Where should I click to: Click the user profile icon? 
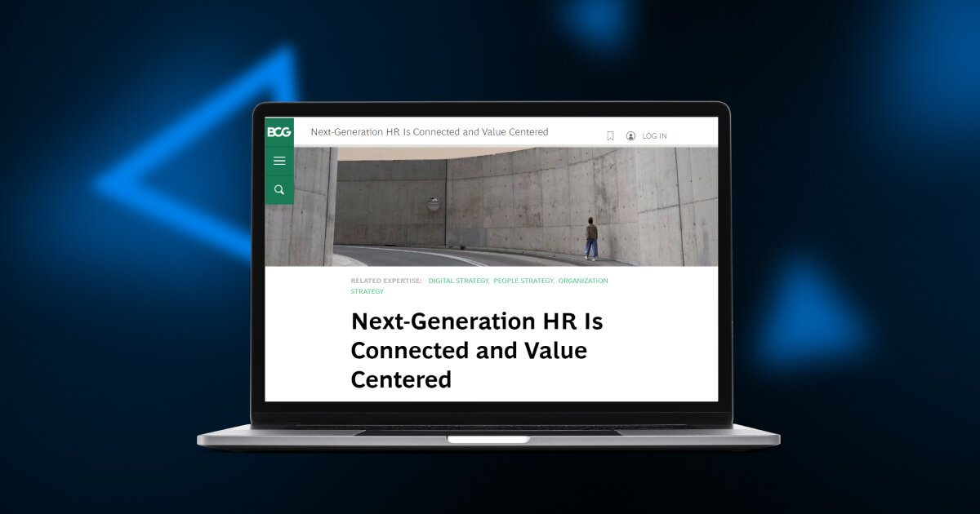pos(630,136)
